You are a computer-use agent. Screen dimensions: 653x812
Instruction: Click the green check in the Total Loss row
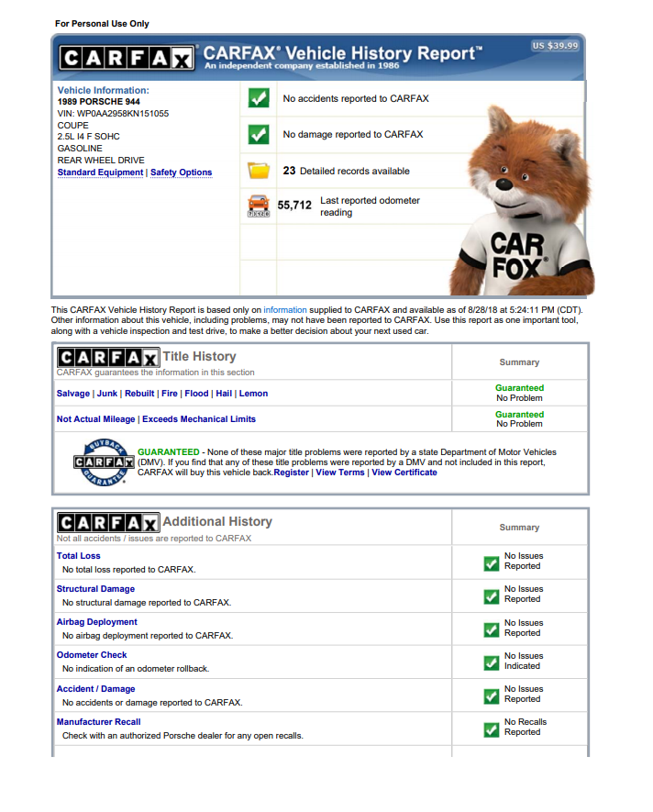(491, 563)
